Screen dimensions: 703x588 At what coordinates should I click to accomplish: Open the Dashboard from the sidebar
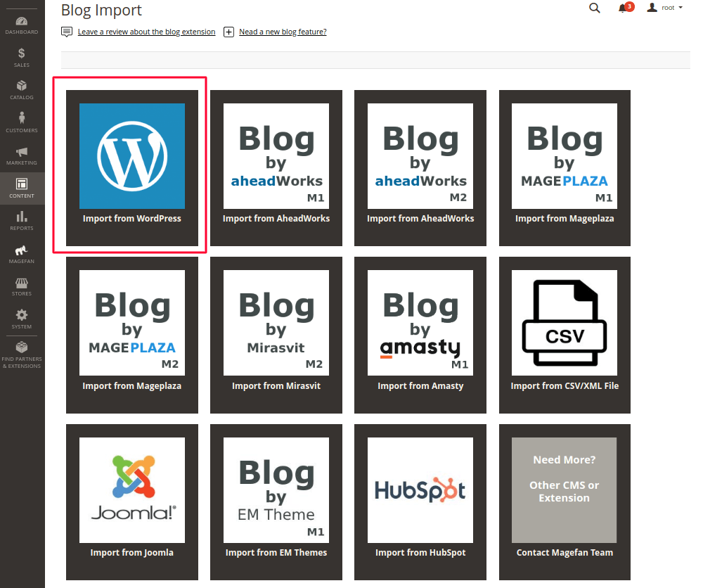pos(22,23)
